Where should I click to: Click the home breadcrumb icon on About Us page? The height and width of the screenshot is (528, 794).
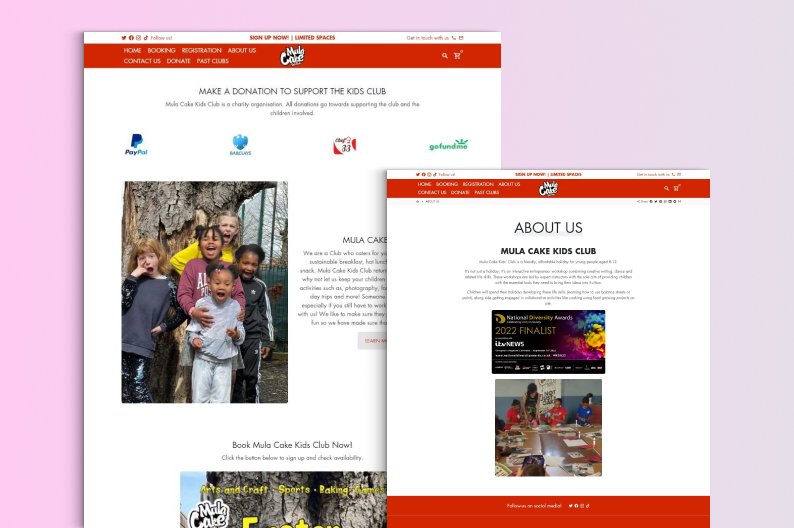click(418, 201)
